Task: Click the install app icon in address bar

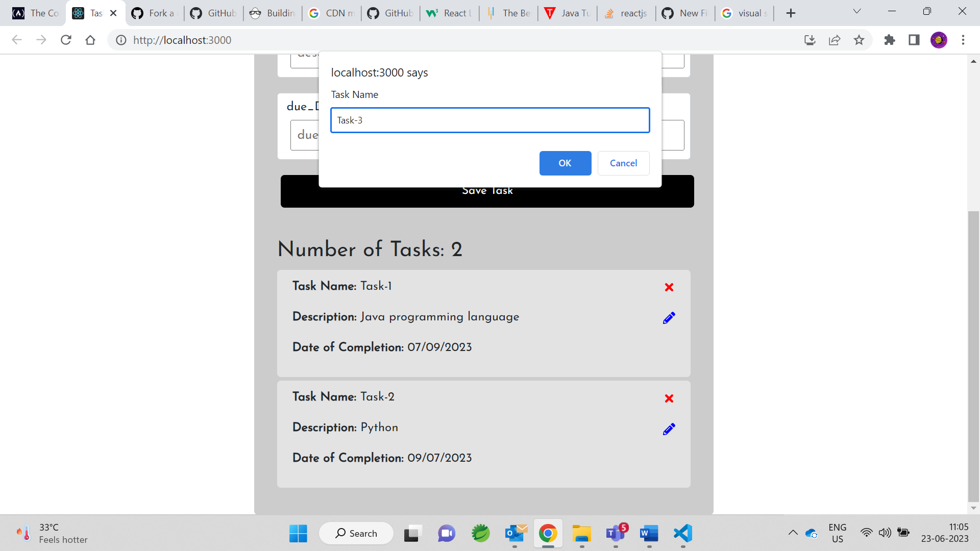Action: (810, 40)
